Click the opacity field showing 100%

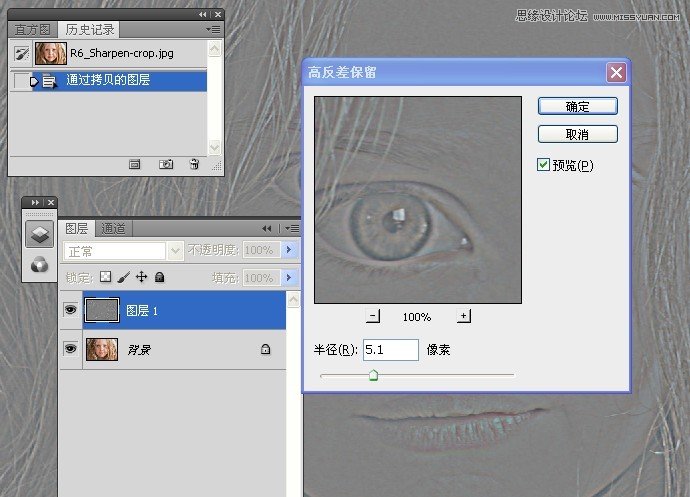(261, 250)
